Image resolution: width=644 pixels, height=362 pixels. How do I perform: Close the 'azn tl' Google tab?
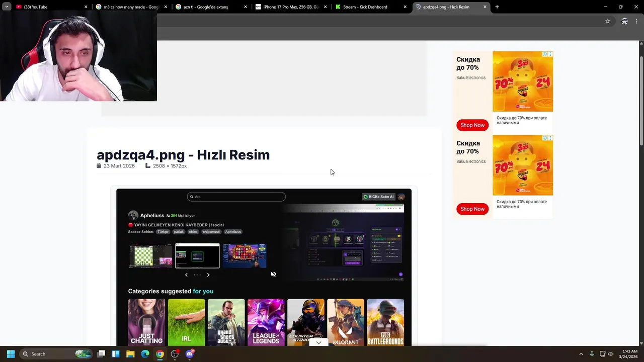point(246,7)
